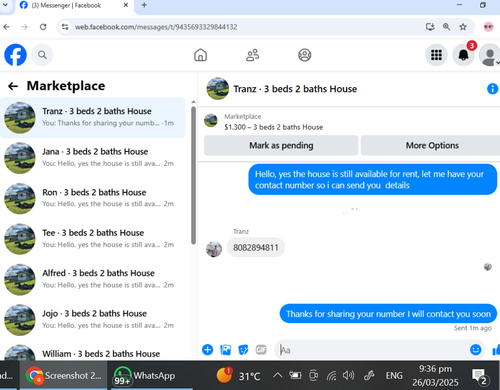Open the Groups icon in top navigation
This screenshot has width=500, height=390.
click(304, 55)
